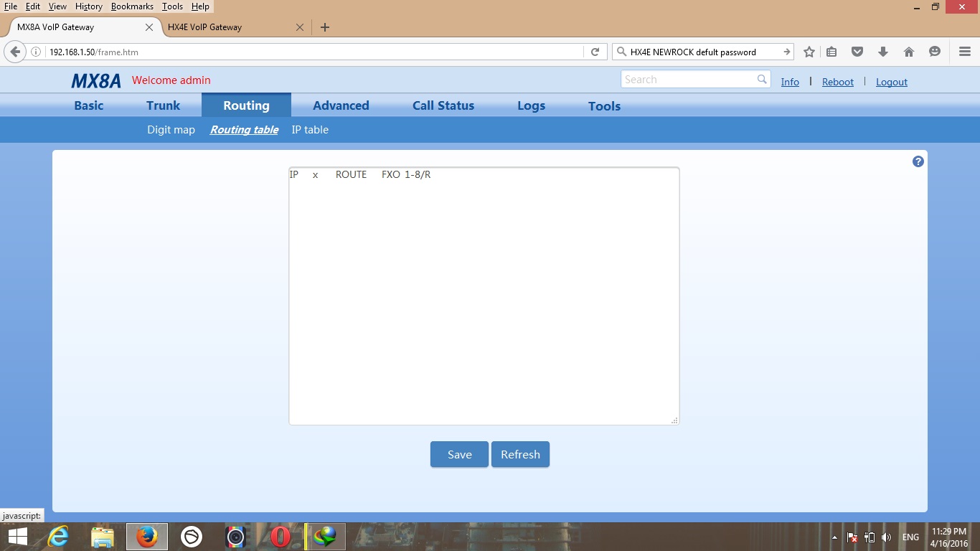Bookmark this page with the star icon
The width and height of the screenshot is (980, 551).
click(809, 52)
